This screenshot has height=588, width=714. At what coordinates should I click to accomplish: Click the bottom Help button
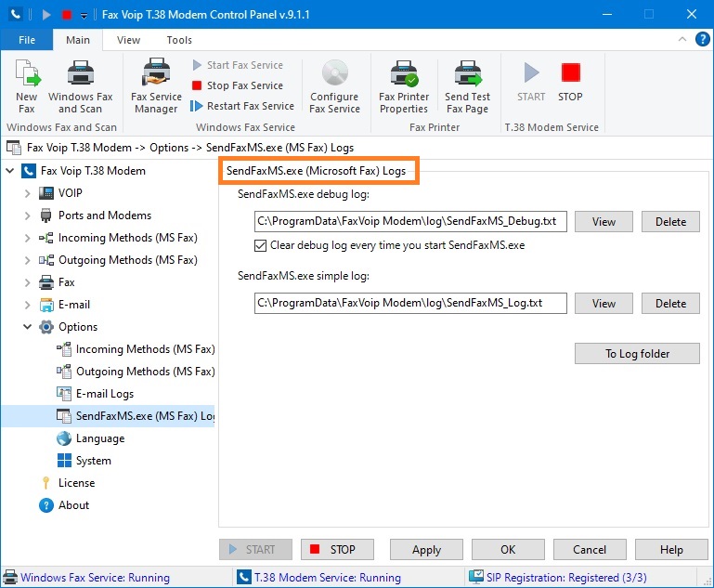[x=671, y=550]
